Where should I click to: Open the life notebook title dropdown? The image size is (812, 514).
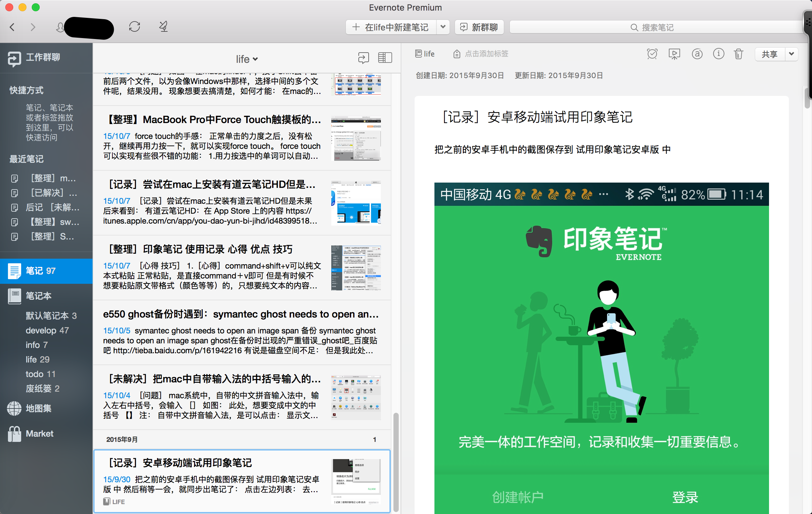click(x=247, y=59)
